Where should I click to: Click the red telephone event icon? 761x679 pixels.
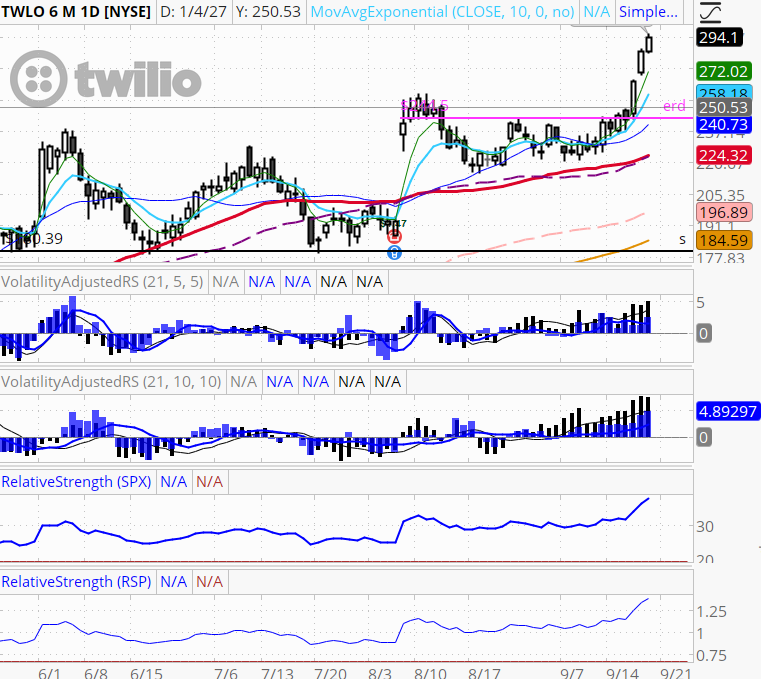pos(395,237)
